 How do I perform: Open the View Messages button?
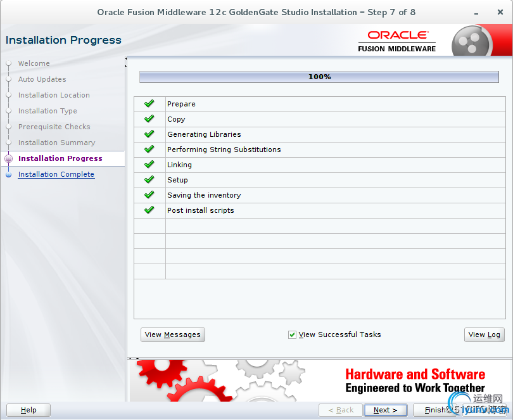tap(173, 334)
